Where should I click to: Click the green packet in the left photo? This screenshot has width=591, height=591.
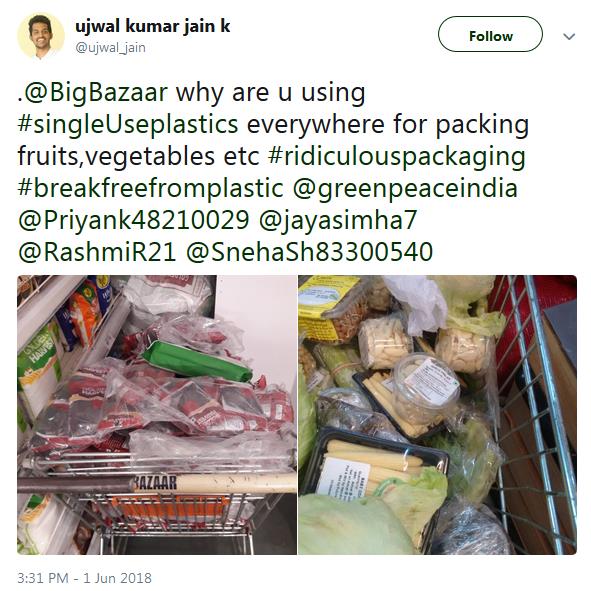[x=197, y=361]
